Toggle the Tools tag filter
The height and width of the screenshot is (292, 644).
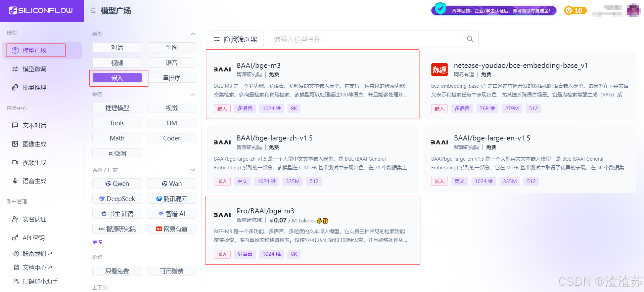(117, 123)
